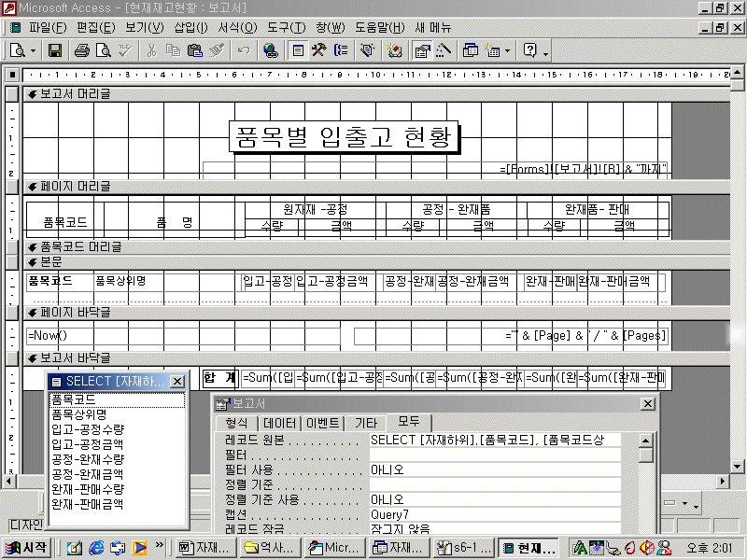Open print preview from the toolbar
The height and width of the screenshot is (560, 747).
(x=104, y=50)
